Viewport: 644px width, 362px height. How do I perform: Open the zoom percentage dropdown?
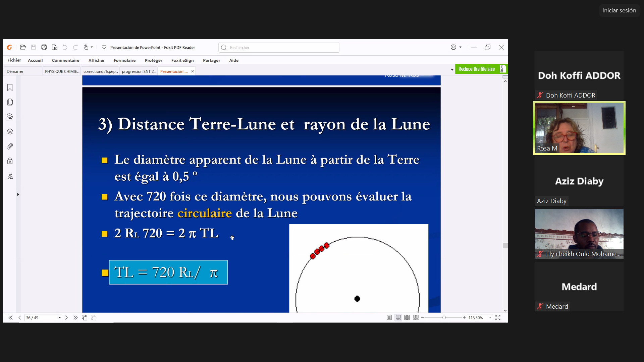[490, 318]
